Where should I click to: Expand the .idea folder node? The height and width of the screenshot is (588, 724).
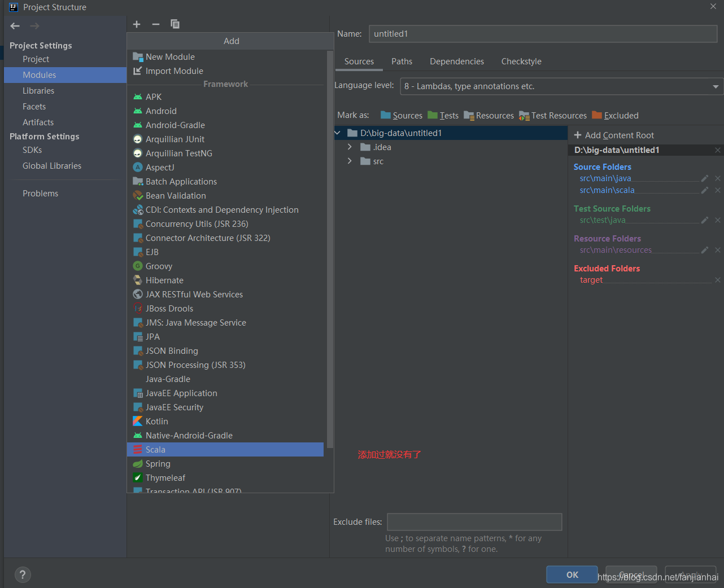tap(350, 147)
